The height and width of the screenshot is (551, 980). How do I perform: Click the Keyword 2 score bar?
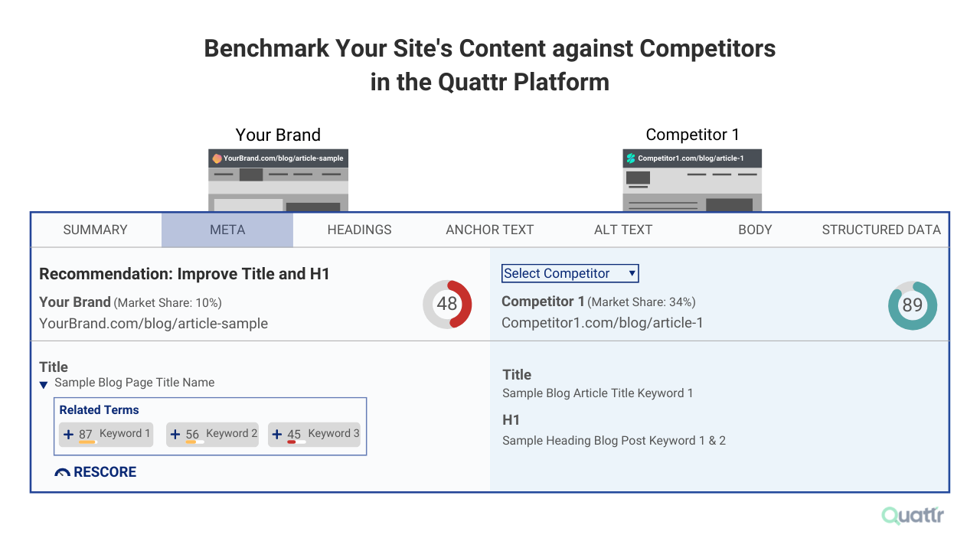pos(194,442)
